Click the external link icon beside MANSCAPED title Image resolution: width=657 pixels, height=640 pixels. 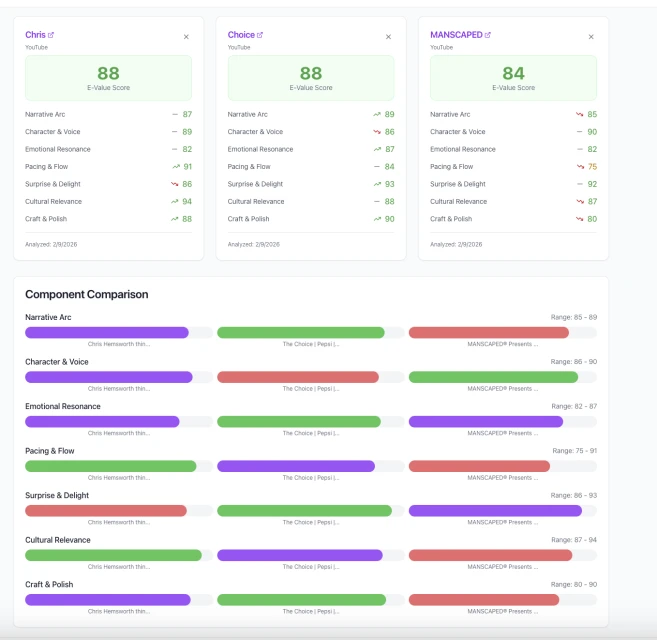pos(488,35)
